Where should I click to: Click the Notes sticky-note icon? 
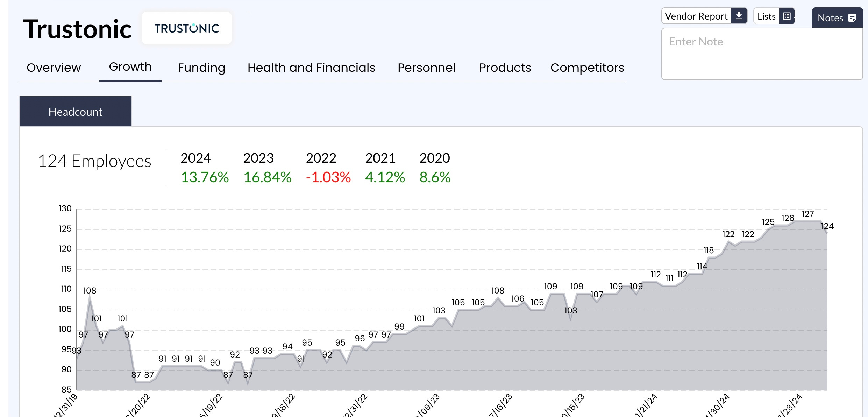point(852,18)
